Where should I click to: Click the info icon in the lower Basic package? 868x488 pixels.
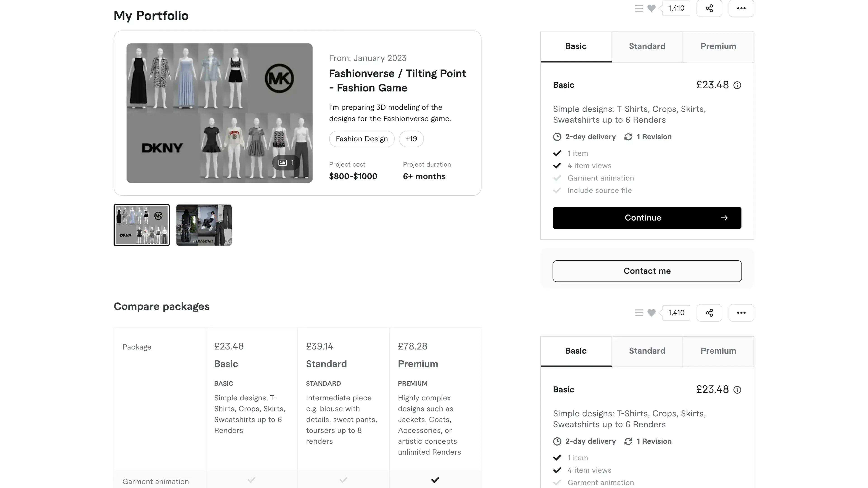pos(737,390)
